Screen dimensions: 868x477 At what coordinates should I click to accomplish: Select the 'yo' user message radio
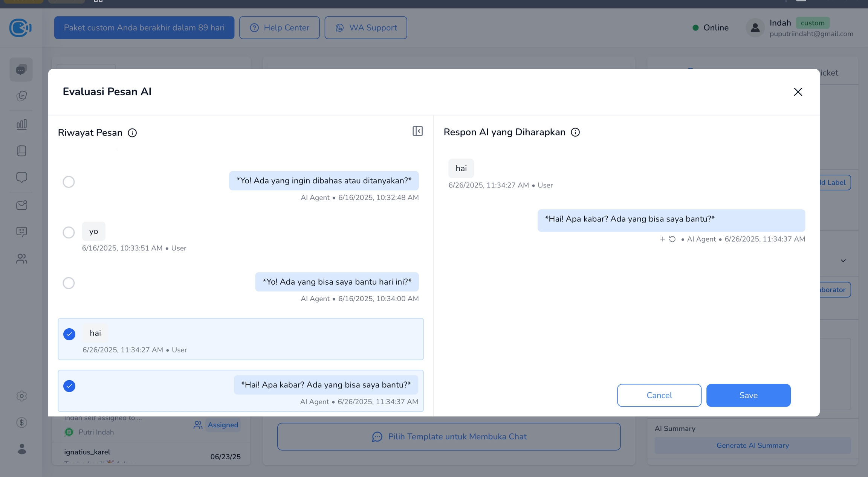(69, 232)
